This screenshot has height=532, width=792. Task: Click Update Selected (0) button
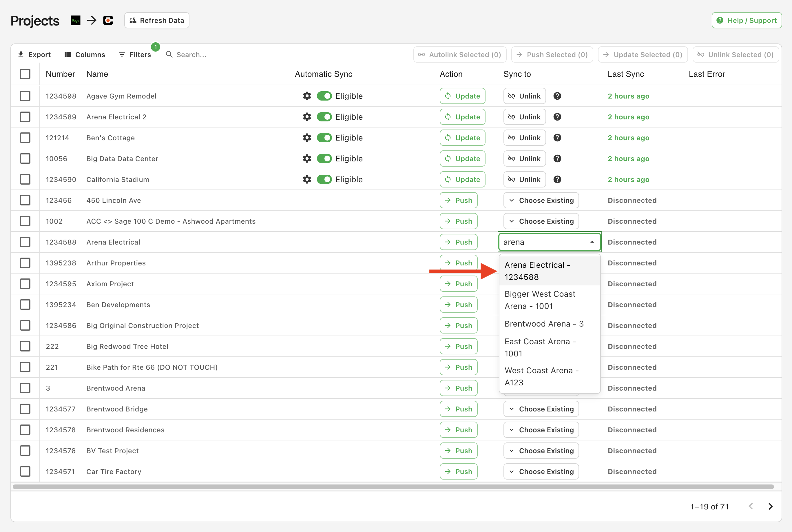pyautogui.click(x=643, y=55)
